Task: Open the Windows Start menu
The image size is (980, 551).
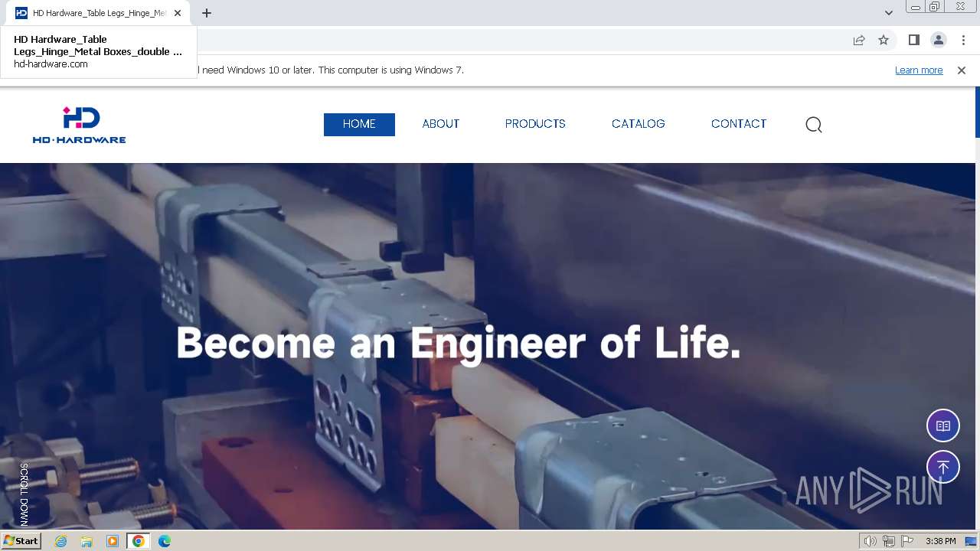Action: (21, 541)
